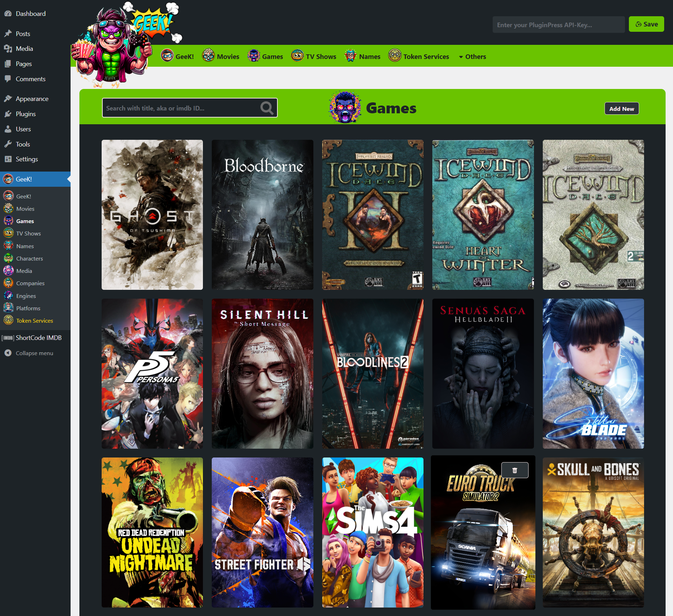Click the search magnifier icon
673x616 pixels.
(267, 108)
